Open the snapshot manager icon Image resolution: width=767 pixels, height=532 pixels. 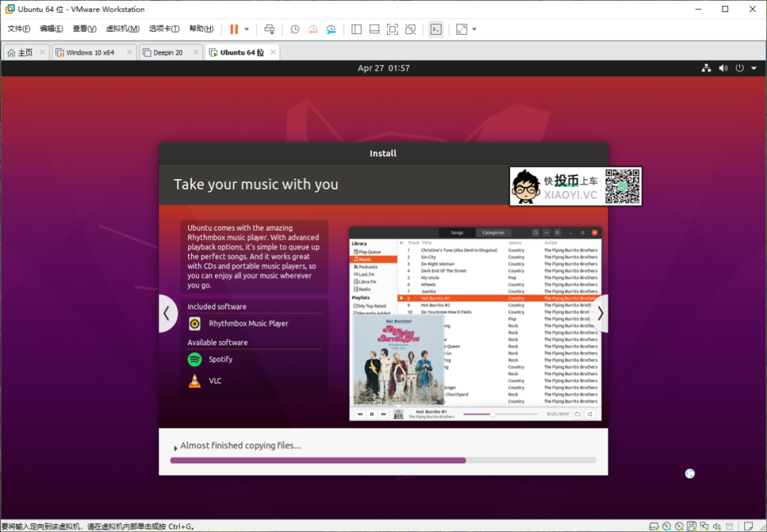[332, 29]
